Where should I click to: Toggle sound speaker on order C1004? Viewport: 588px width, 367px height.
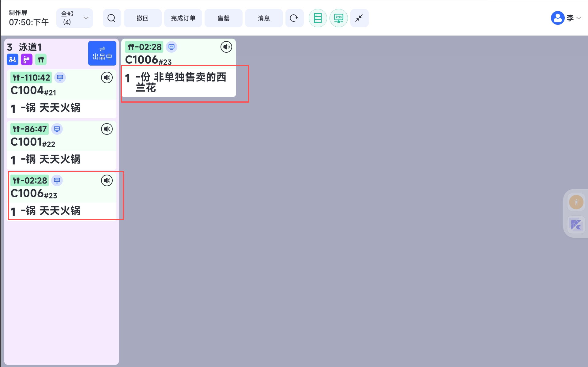107,78
